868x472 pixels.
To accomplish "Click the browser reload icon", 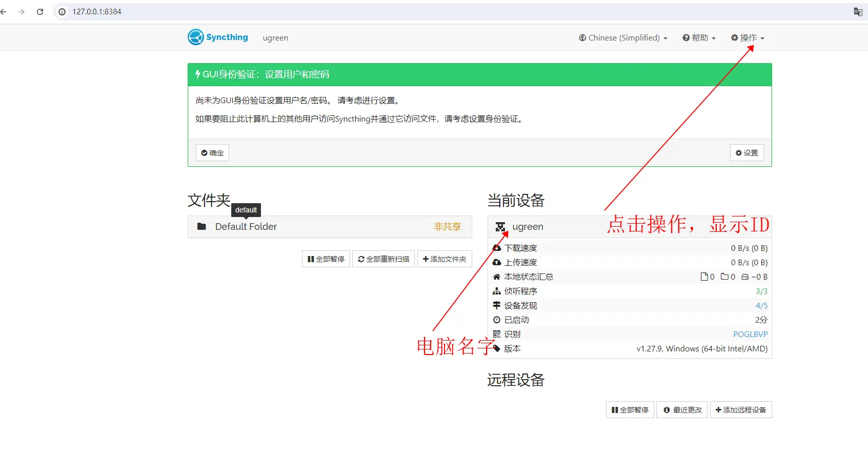I will click(40, 12).
